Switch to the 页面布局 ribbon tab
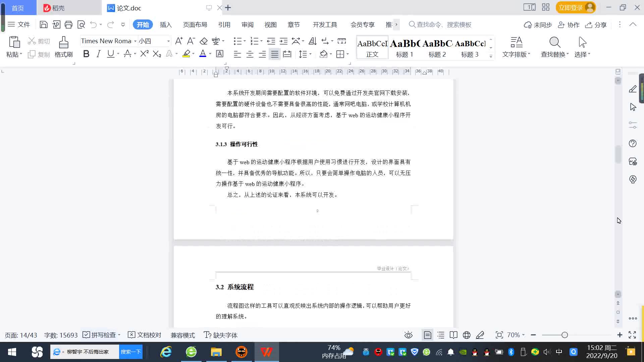 click(x=195, y=25)
